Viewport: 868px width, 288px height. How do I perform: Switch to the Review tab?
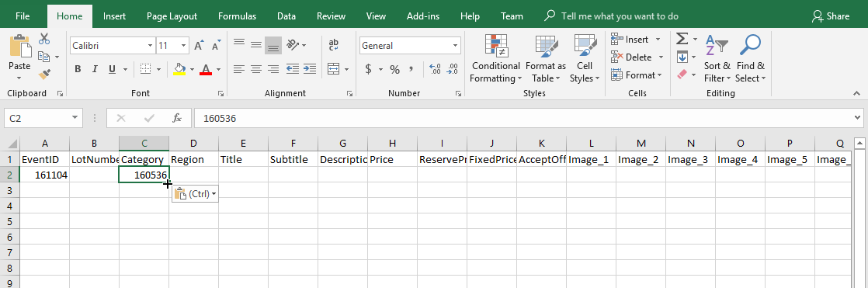point(331,16)
